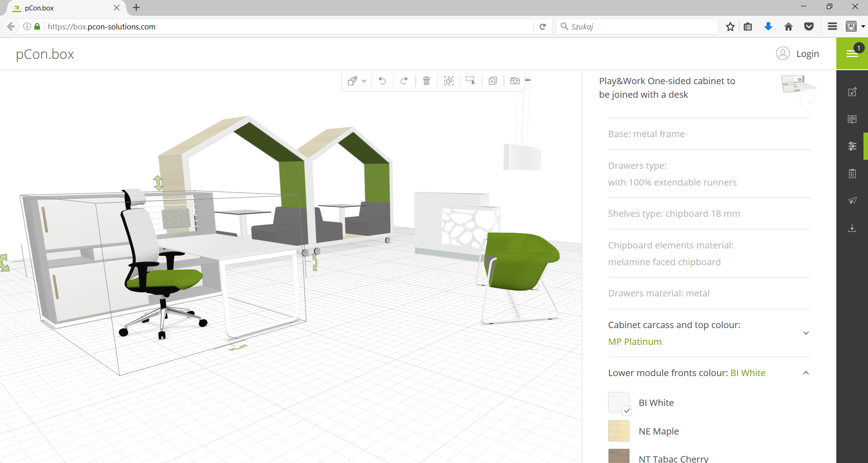868x463 pixels.
Task: Open a new browser tab
Action: 136,8
